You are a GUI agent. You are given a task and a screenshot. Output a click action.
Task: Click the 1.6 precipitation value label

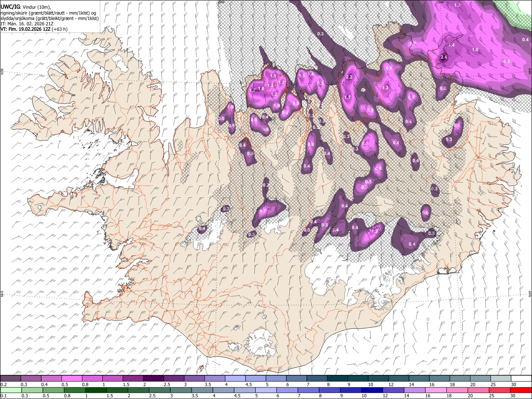click(x=261, y=89)
